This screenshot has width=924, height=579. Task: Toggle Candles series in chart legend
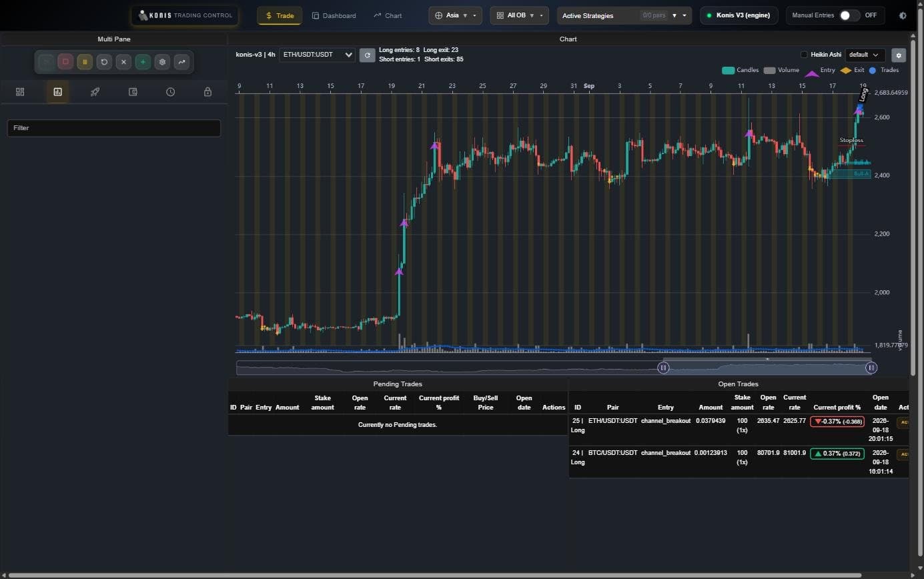(x=740, y=70)
